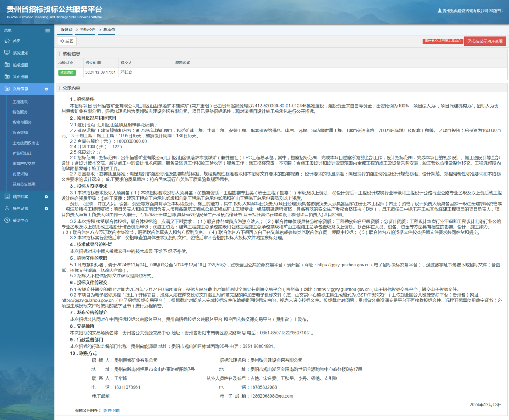Click the 帐户设置 person icon
Screen dimensions: 509x420
tap(7, 209)
